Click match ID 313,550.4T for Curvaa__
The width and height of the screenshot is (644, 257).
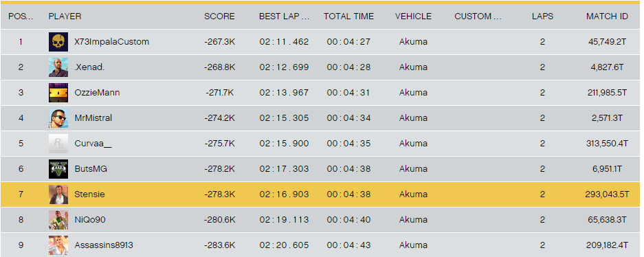click(x=607, y=144)
